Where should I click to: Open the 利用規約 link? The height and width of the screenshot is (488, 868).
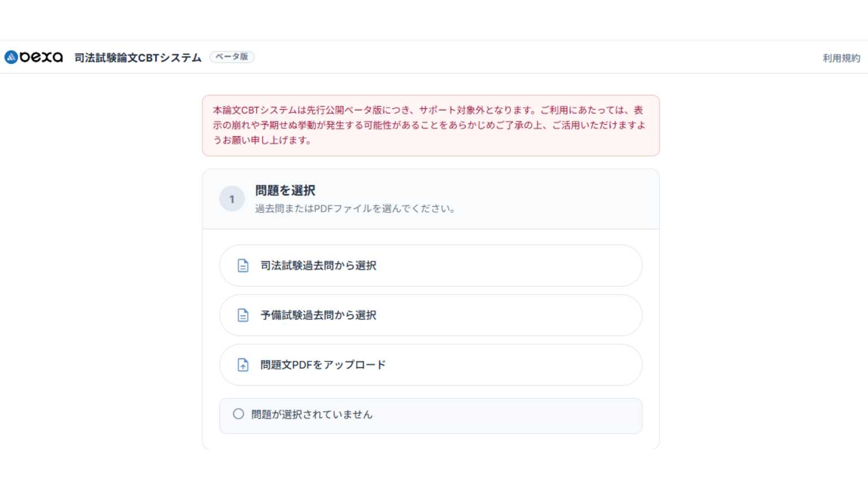coord(840,57)
